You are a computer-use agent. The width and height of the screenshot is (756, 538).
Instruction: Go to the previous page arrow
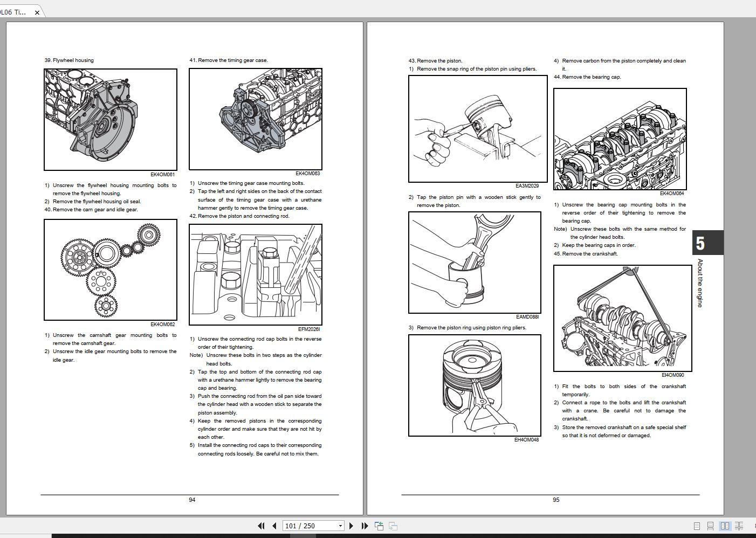pos(274,526)
